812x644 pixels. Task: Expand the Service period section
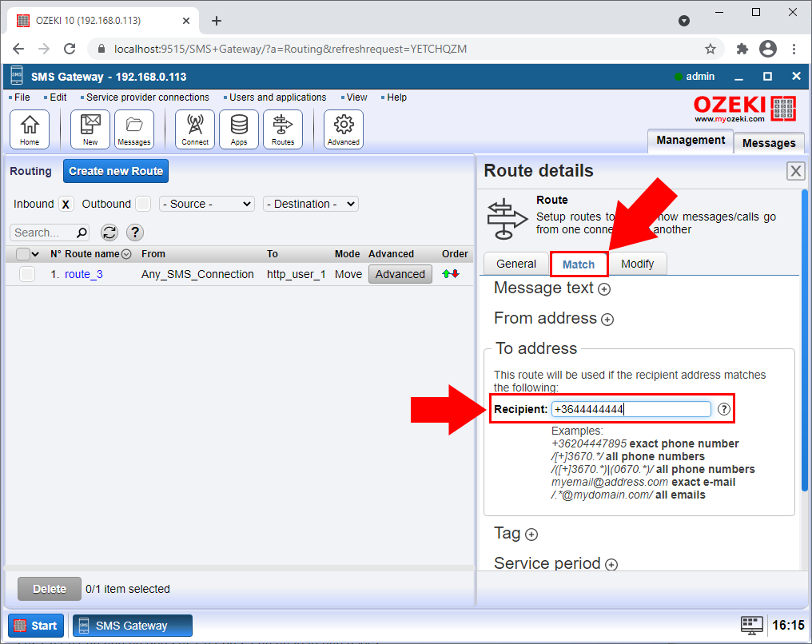(x=611, y=564)
